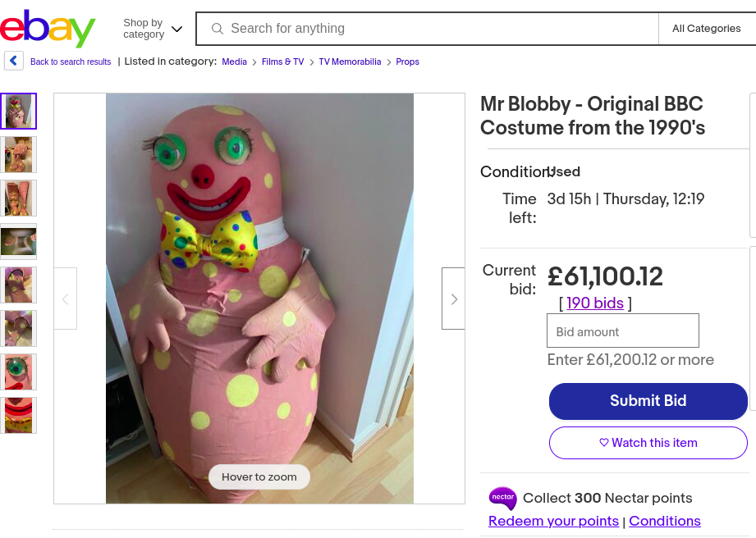Screen dimensions: 756x538
Task: Click Redeem your points link
Action: click(553, 521)
